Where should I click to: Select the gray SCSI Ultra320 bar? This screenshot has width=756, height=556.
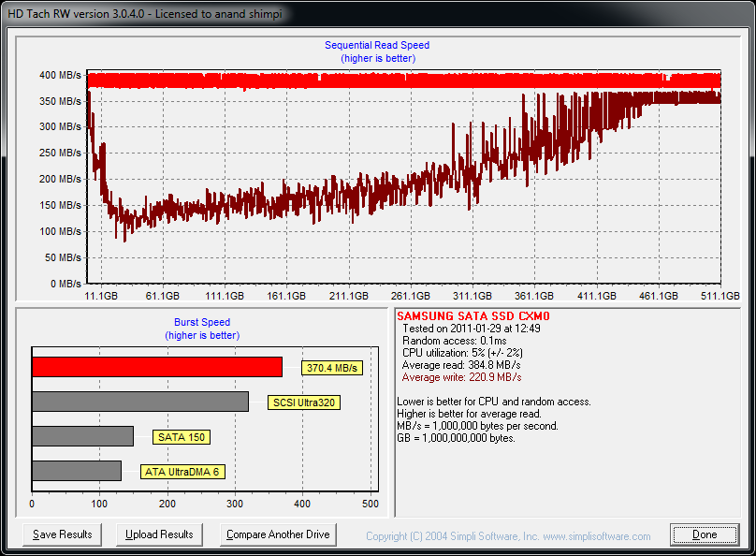tap(139, 402)
